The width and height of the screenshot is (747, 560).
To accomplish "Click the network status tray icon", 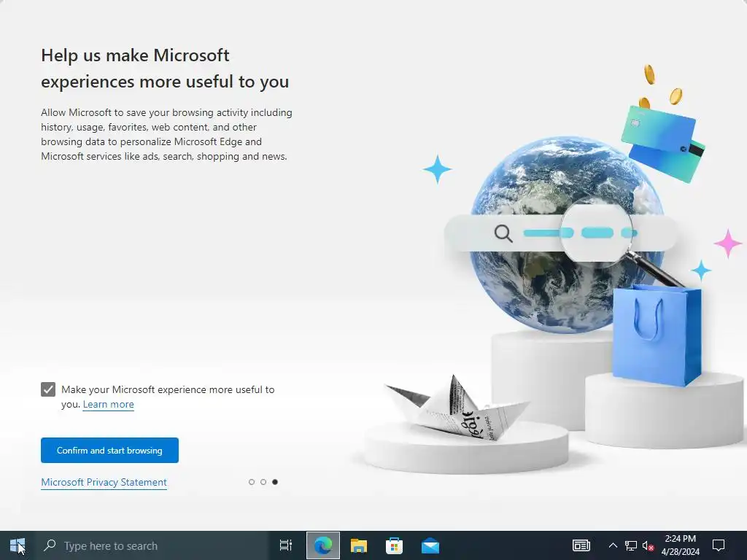I will click(x=631, y=545).
